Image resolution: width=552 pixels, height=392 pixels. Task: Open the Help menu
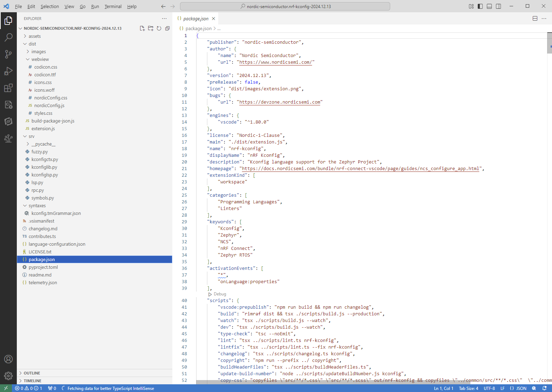[x=132, y=6]
